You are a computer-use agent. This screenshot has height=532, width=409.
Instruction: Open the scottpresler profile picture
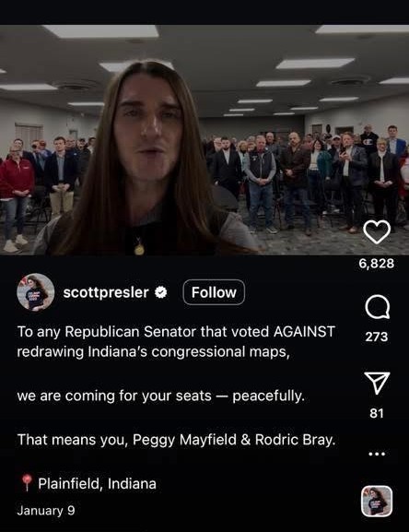tap(36, 292)
